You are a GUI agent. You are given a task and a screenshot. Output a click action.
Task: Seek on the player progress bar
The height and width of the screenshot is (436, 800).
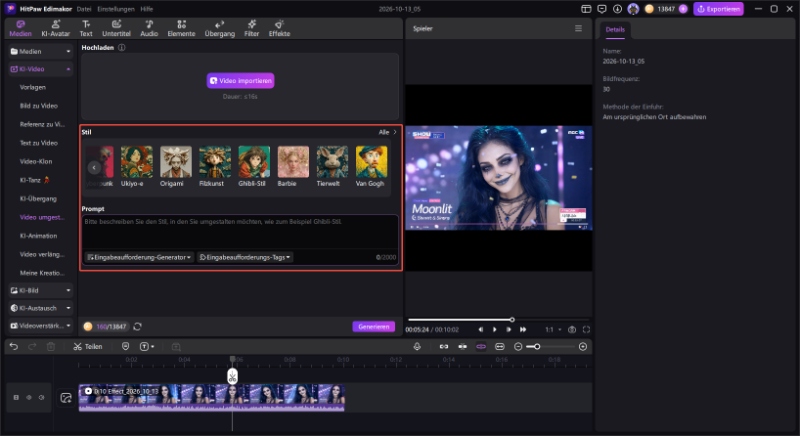pyautogui.click(x=499, y=320)
